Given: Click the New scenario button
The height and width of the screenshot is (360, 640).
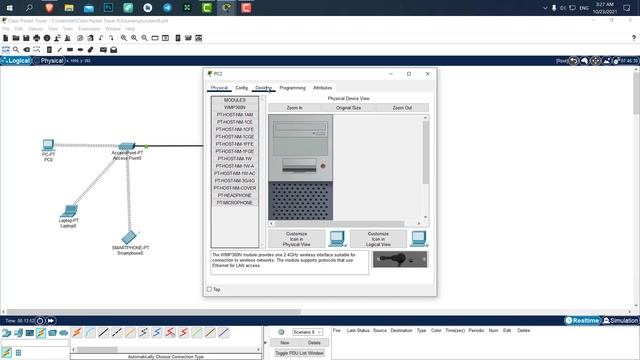Looking at the screenshot, I should [284, 343].
